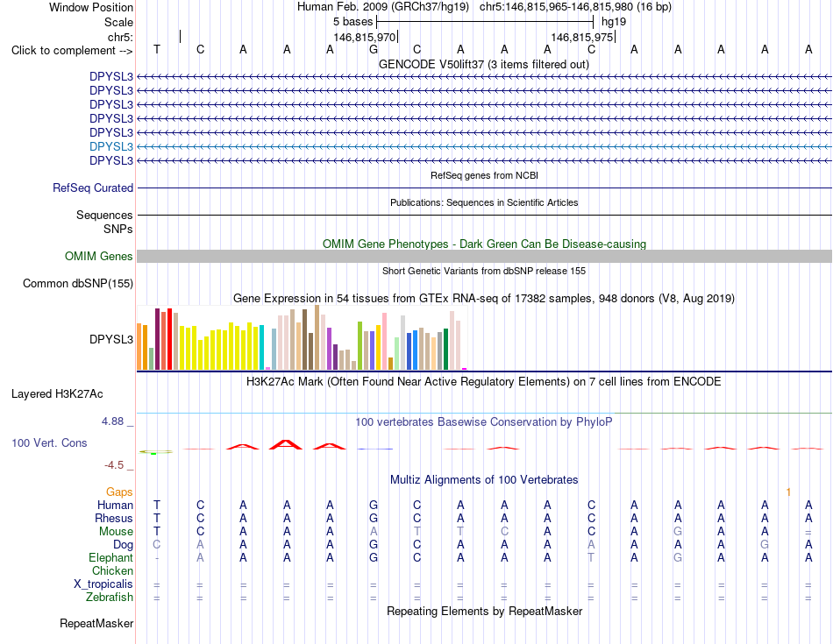This screenshot has height=644, width=833.
Task: Click the 'Sequences' track label
Action: (x=104, y=215)
